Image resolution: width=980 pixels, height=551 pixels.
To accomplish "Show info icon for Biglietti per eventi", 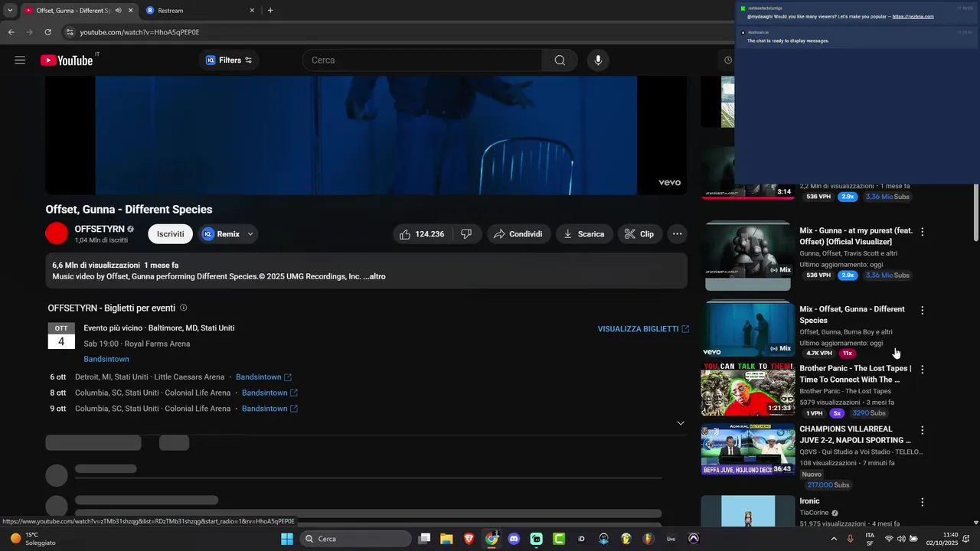I will (x=183, y=308).
